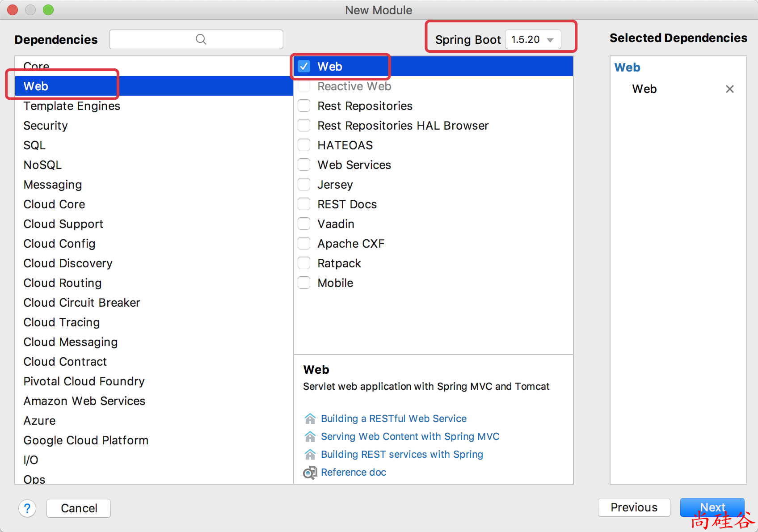This screenshot has width=758, height=532.
Task: Choose the Azure category
Action: click(154, 421)
